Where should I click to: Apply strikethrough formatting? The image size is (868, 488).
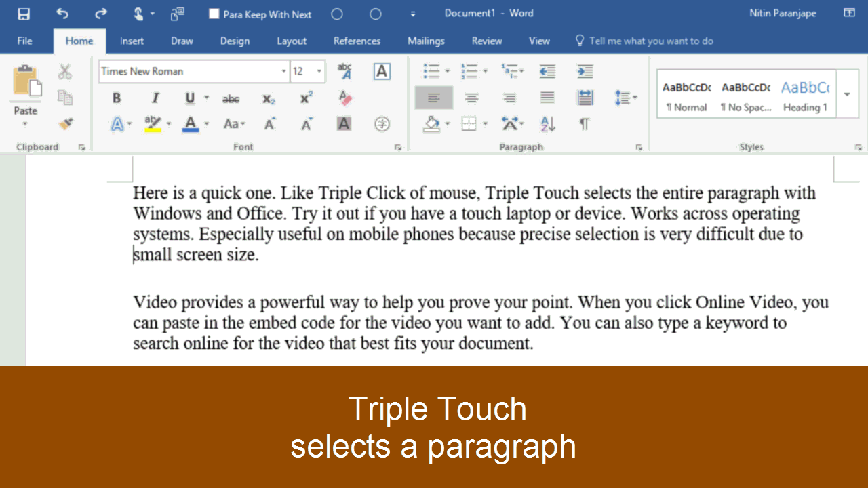231,99
